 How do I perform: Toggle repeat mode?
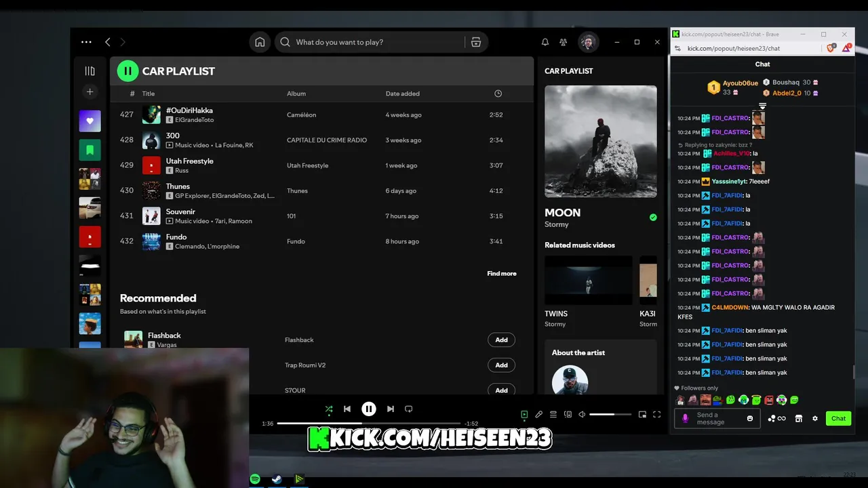409,409
